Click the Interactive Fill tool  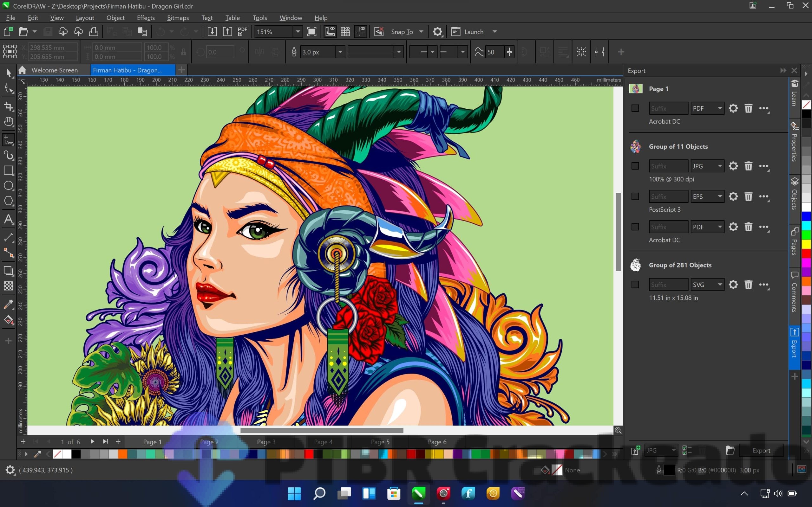(9, 319)
